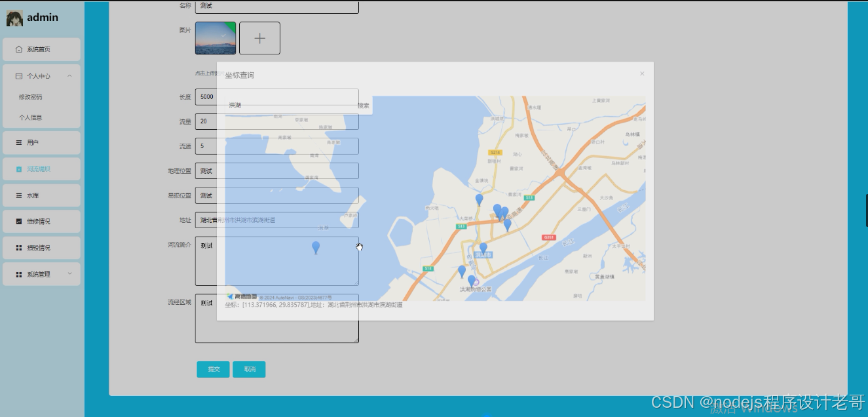This screenshot has height=417, width=868.
Task: Click the plus icon to upload an image
Action: pyautogui.click(x=259, y=38)
